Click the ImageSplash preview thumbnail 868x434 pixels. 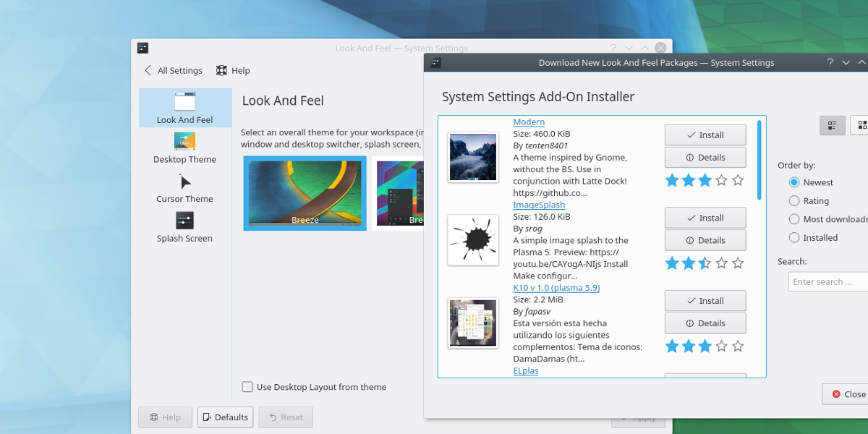tap(473, 240)
